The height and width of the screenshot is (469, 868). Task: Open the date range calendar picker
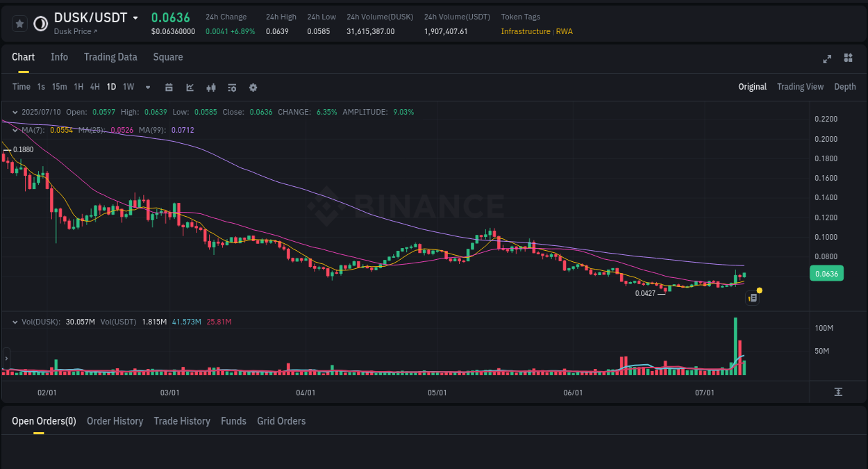coord(169,87)
